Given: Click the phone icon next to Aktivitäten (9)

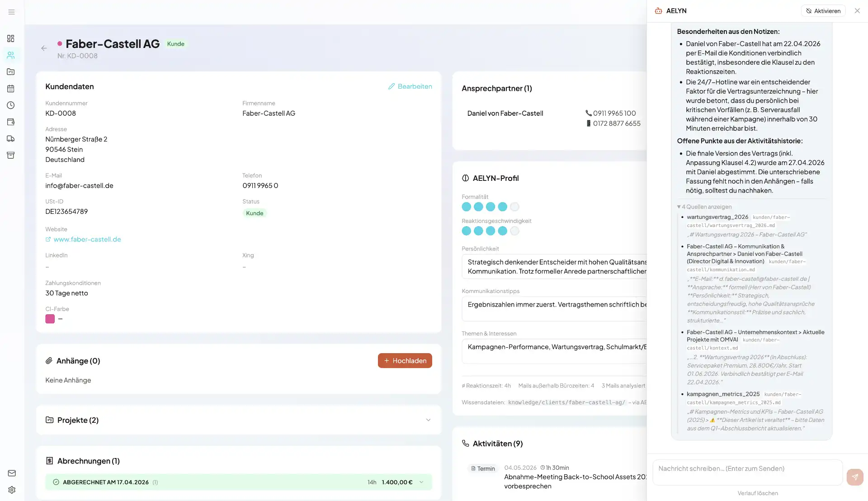Looking at the screenshot, I should click(x=465, y=444).
